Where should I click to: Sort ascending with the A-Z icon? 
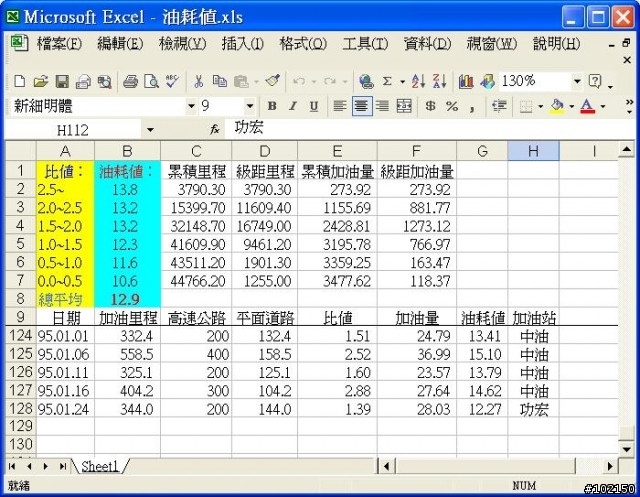point(418,82)
